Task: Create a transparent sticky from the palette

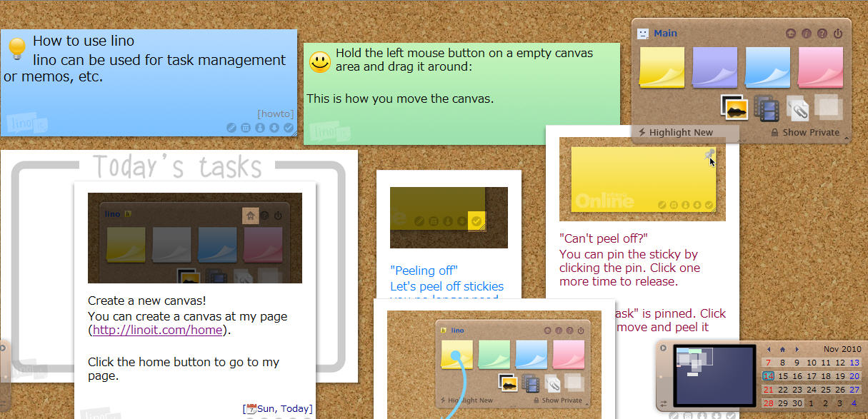Action: [x=828, y=107]
